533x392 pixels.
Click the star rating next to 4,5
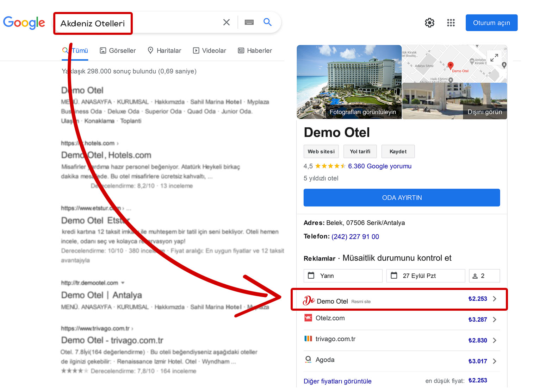pyautogui.click(x=330, y=166)
